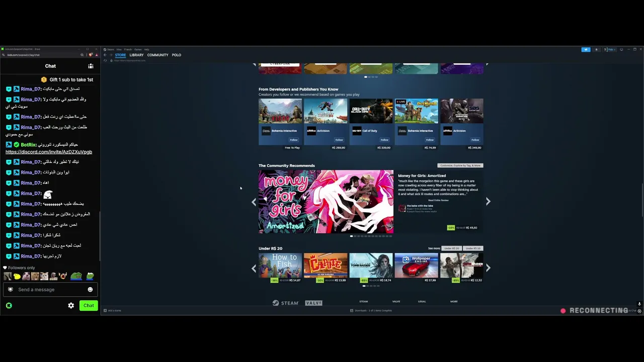Open the Discord invite link in chat
The width and height of the screenshot is (644, 362).
(x=49, y=152)
